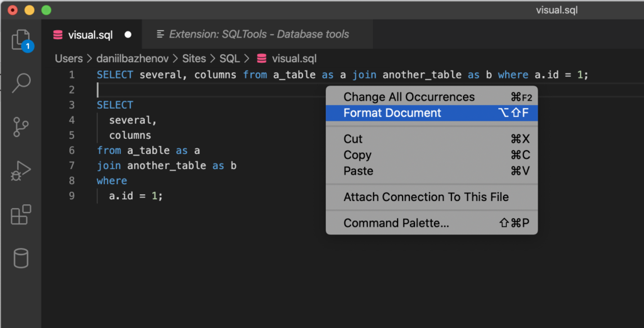Open the Search view in activity bar
The width and height of the screenshot is (644, 328).
point(21,84)
